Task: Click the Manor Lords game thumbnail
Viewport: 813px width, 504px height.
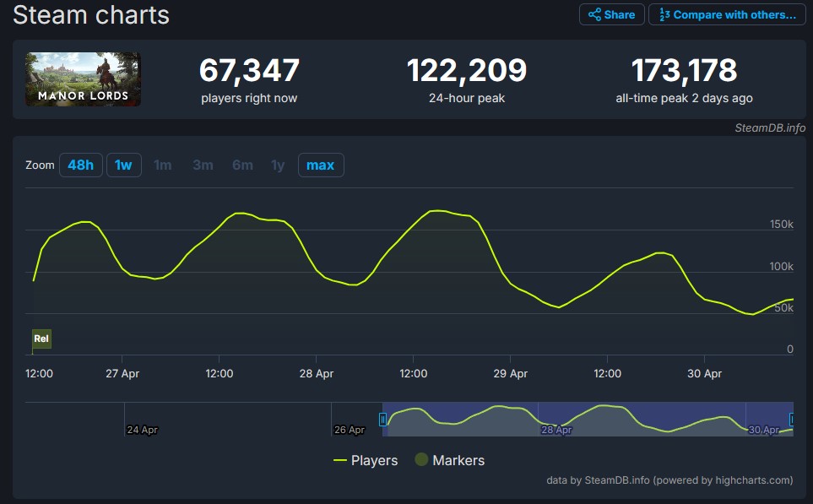Action: pyautogui.click(x=83, y=79)
